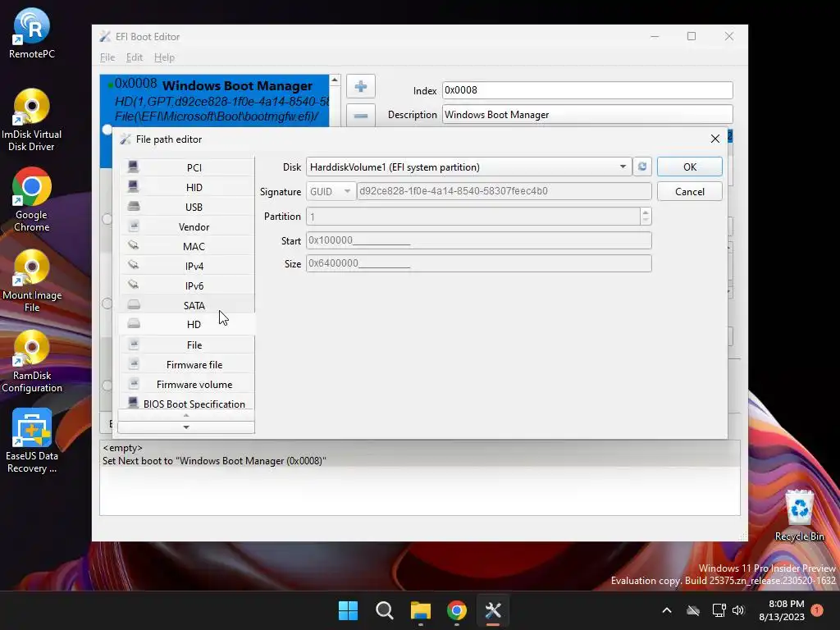840x630 pixels.
Task: Open the Disk dropdown list
Action: click(623, 167)
